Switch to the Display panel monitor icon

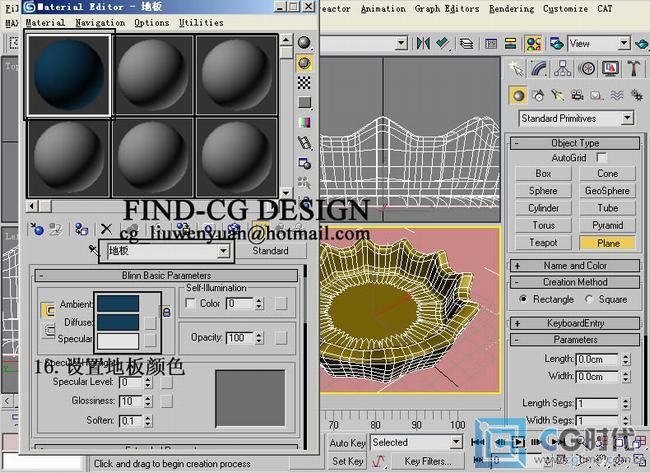pos(610,68)
